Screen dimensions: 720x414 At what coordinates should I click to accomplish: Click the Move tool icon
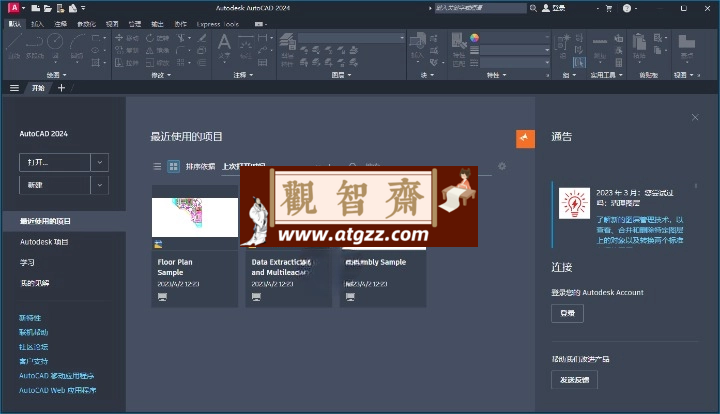(119, 38)
